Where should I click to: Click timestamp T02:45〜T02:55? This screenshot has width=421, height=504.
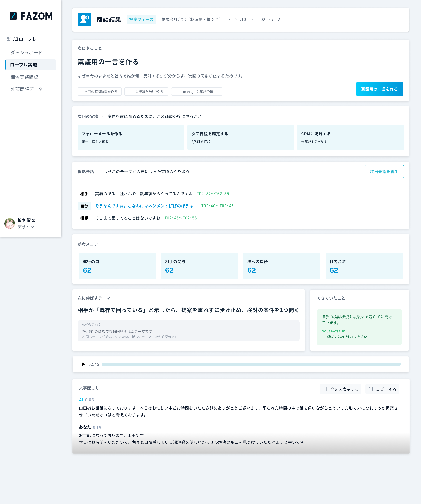tap(180, 218)
